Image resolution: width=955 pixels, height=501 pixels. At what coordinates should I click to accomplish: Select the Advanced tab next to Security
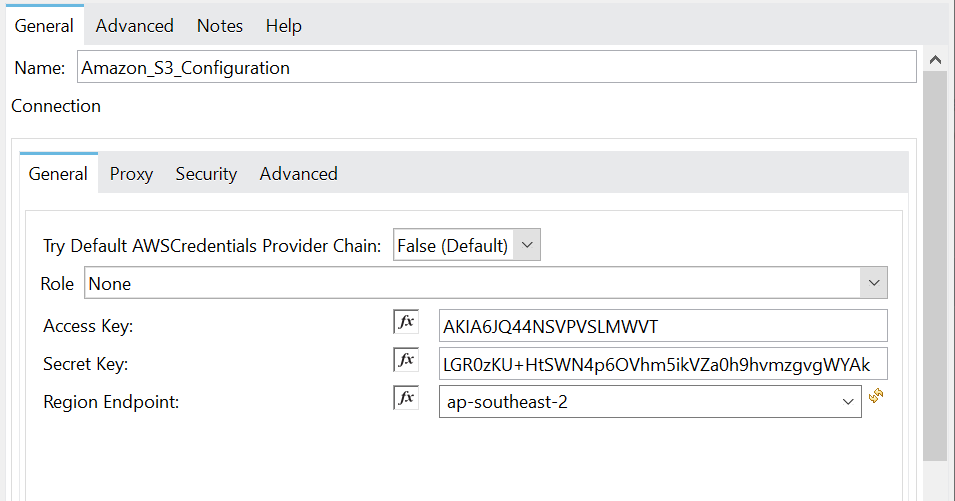point(298,174)
